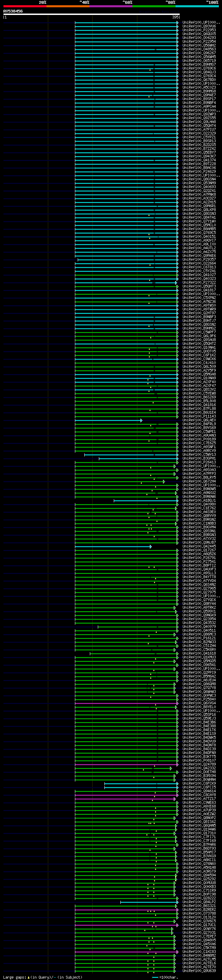Select the UniRef100_B9SR13 label

199,141
